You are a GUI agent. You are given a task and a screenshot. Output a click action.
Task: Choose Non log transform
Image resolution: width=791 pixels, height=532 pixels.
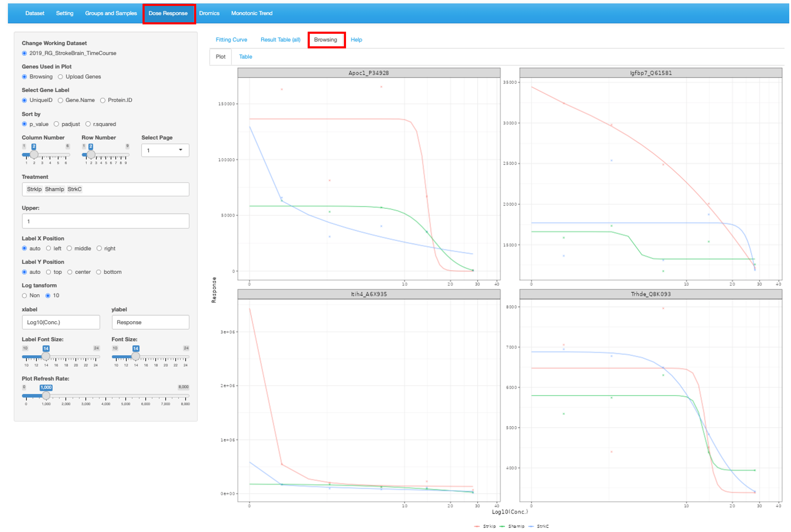pos(24,296)
